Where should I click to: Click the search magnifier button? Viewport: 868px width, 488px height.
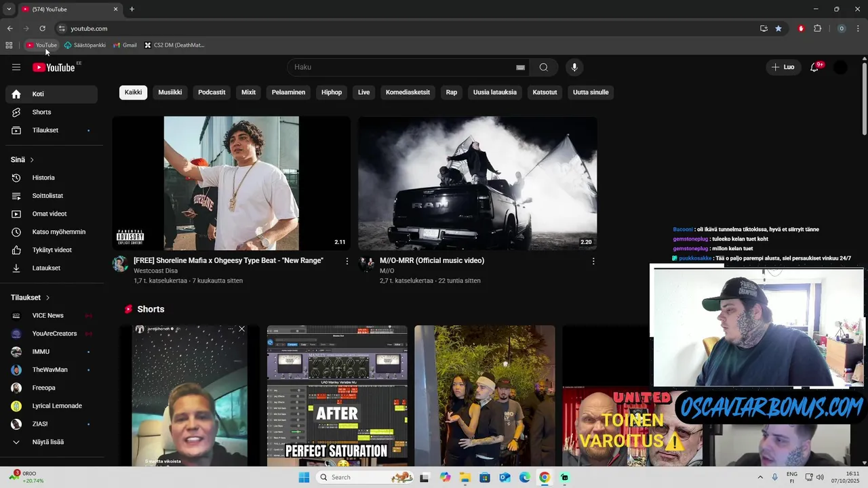point(544,67)
